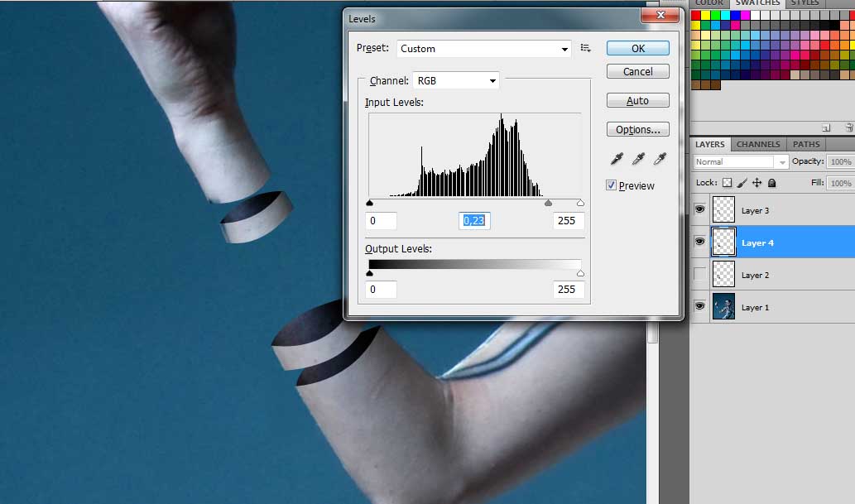Click the input black point slider

370,203
